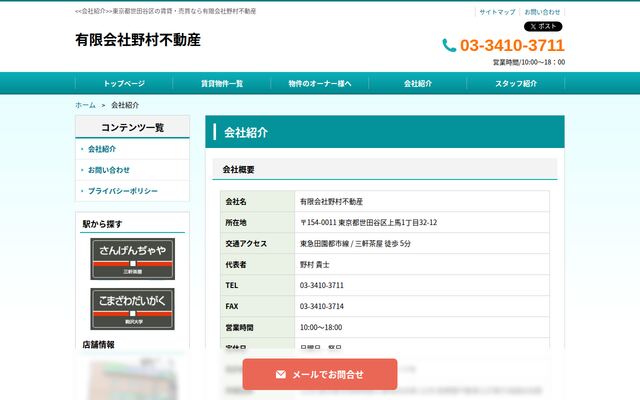Click the TEL value in the company table
Screen dimensions: 640x400
[322, 285]
